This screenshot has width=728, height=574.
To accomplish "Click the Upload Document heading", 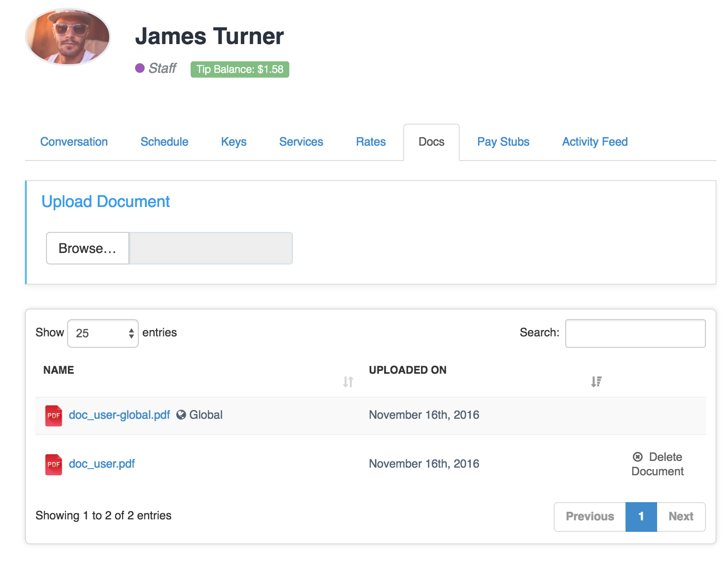I will pyautogui.click(x=106, y=202).
